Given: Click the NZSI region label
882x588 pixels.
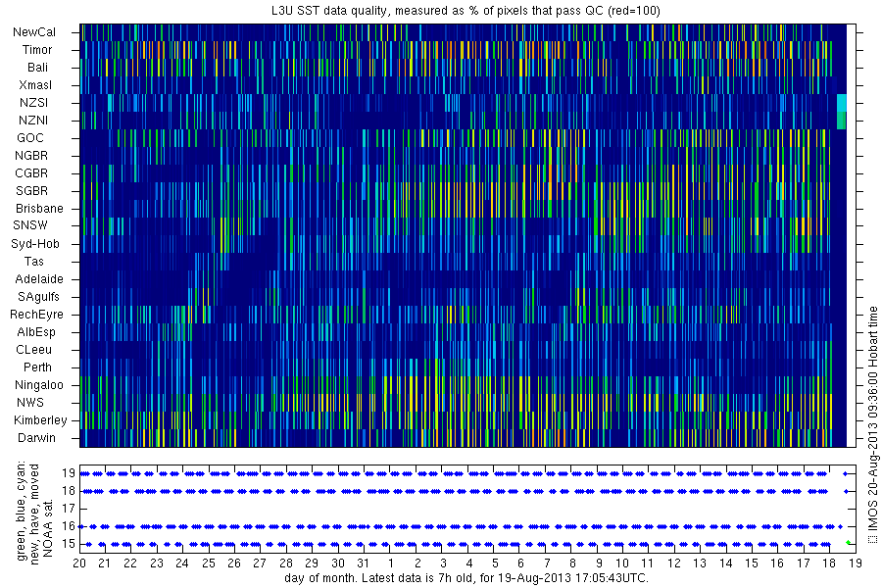Looking at the screenshot, I should pyautogui.click(x=33, y=102).
